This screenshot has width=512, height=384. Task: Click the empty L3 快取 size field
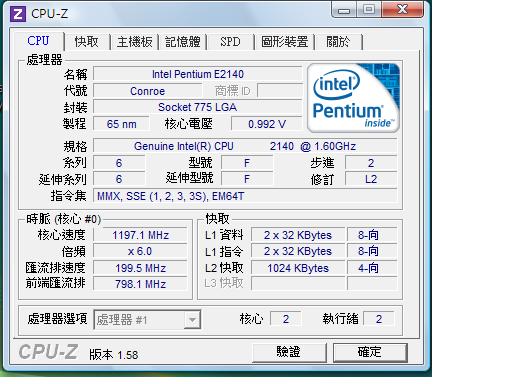(x=298, y=284)
